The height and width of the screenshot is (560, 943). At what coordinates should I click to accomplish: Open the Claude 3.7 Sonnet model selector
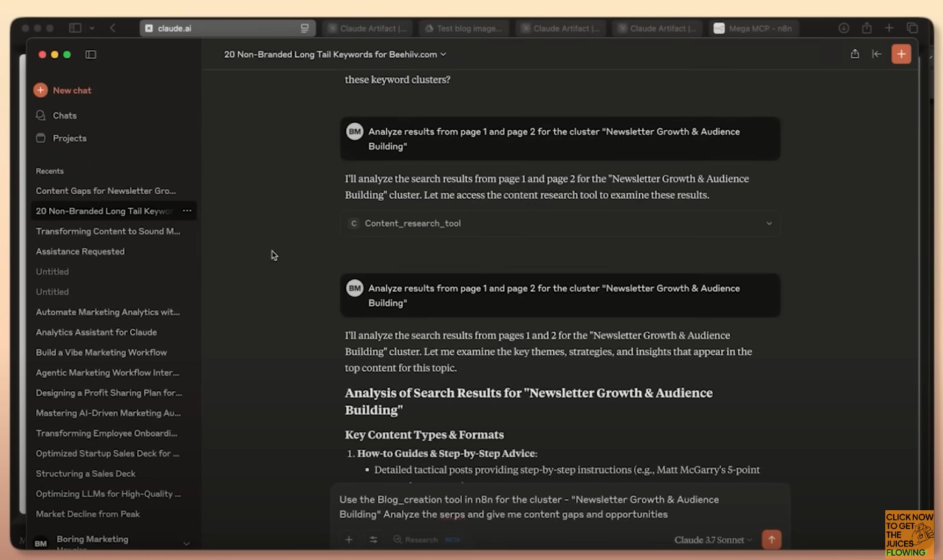pyautogui.click(x=713, y=539)
